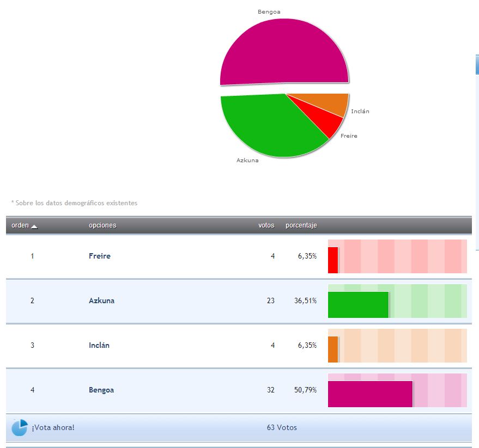Select the Bengoa option name

click(101, 390)
